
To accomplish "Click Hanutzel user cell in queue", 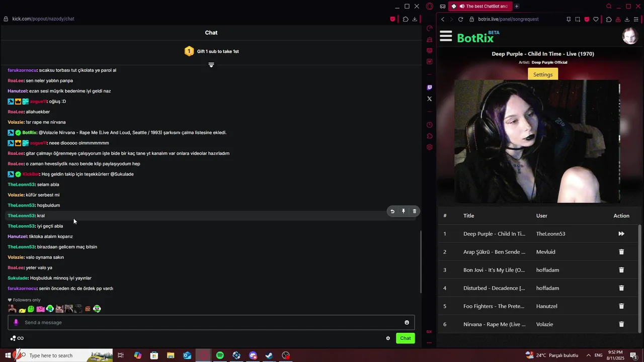I will point(546,306).
